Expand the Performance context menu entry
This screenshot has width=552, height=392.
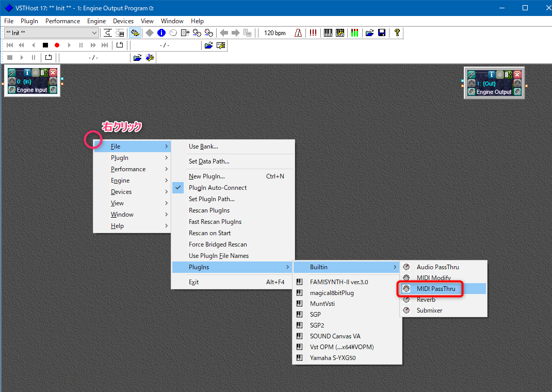pos(132,169)
